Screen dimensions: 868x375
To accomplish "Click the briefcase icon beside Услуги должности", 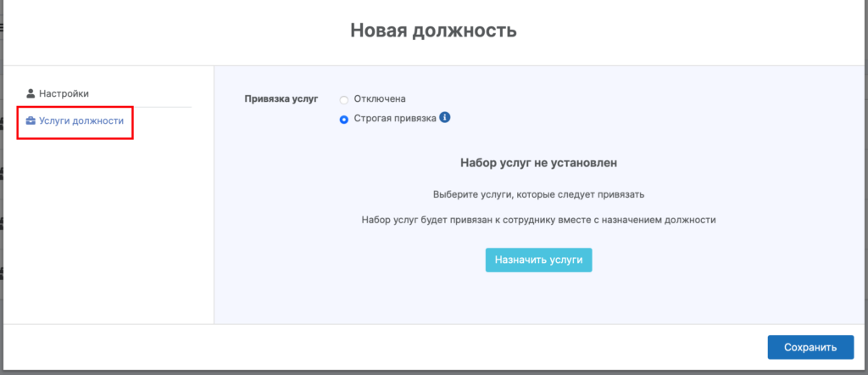I will click(31, 121).
